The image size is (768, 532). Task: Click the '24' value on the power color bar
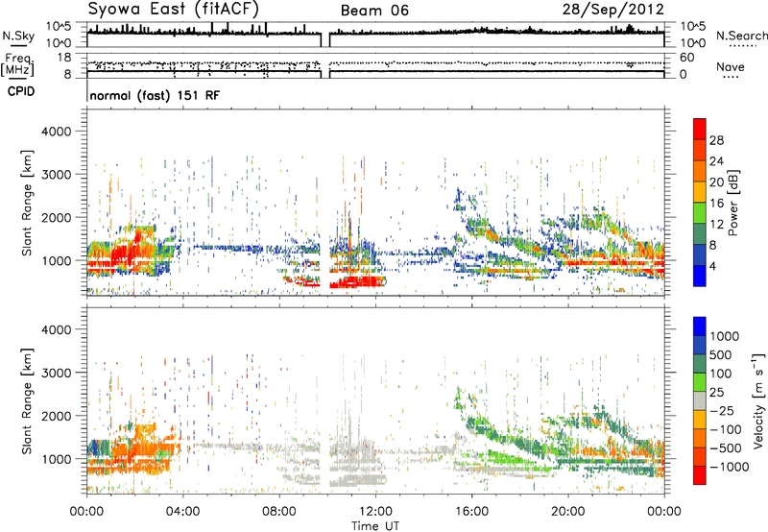click(716, 161)
